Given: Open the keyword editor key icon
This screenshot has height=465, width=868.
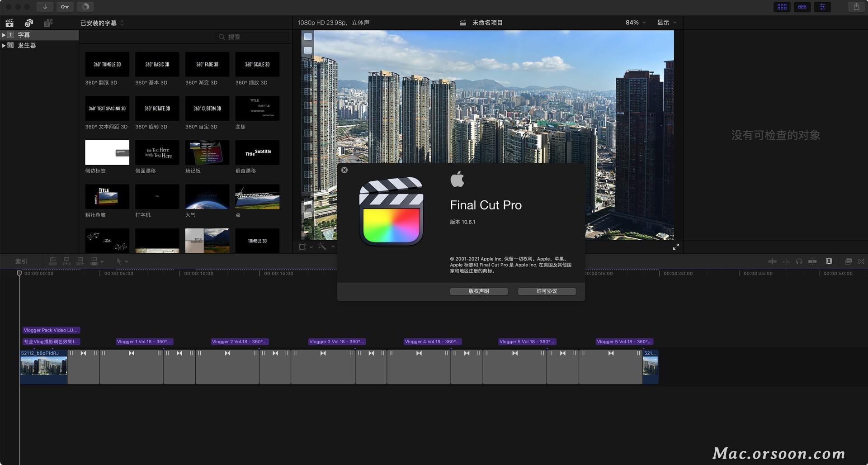Looking at the screenshot, I should pyautogui.click(x=65, y=7).
